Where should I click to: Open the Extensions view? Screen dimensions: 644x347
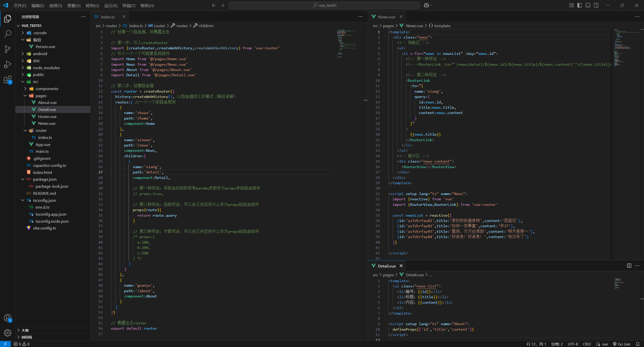click(x=8, y=80)
